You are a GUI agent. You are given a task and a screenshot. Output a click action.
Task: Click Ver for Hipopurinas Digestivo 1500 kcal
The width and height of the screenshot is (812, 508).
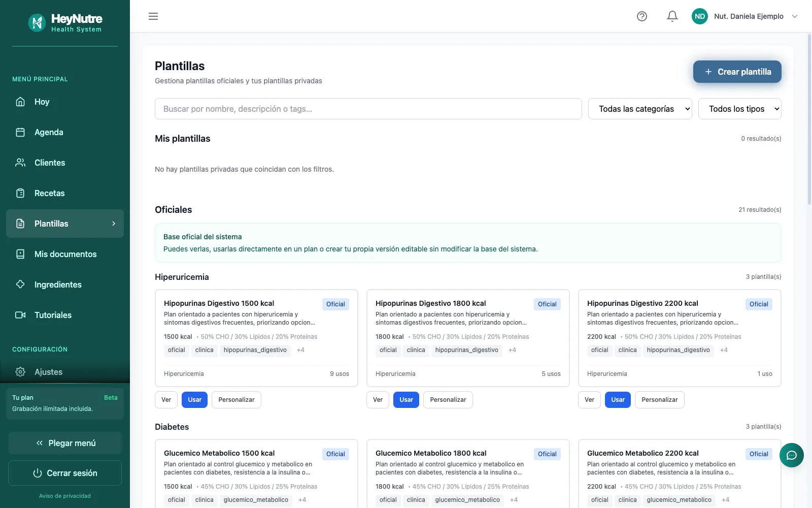(166, 400)
